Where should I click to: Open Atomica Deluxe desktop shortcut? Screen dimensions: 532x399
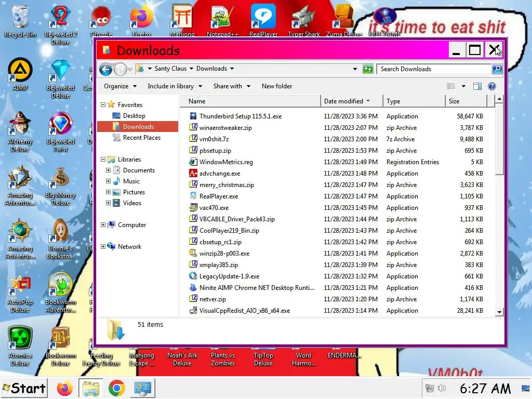click(x=20, y=346)
